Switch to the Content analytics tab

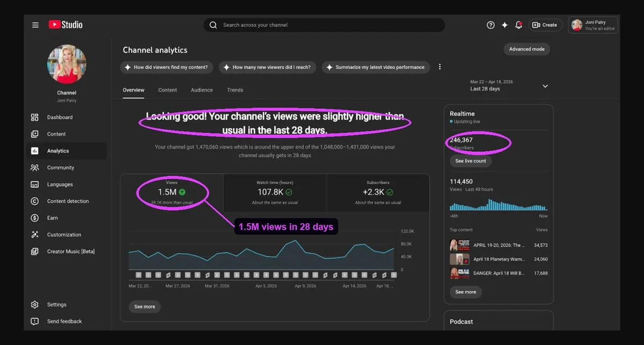click(167, 90)
